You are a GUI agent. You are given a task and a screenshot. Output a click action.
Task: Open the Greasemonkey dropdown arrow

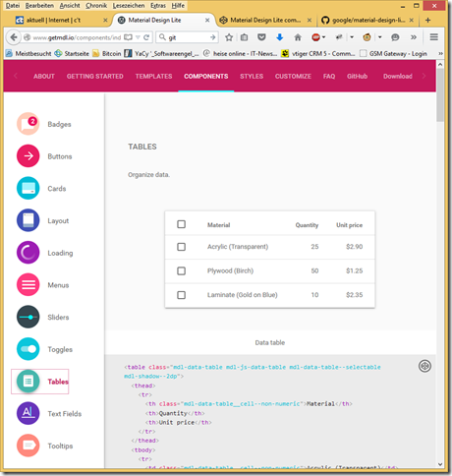tap(380, 37)
